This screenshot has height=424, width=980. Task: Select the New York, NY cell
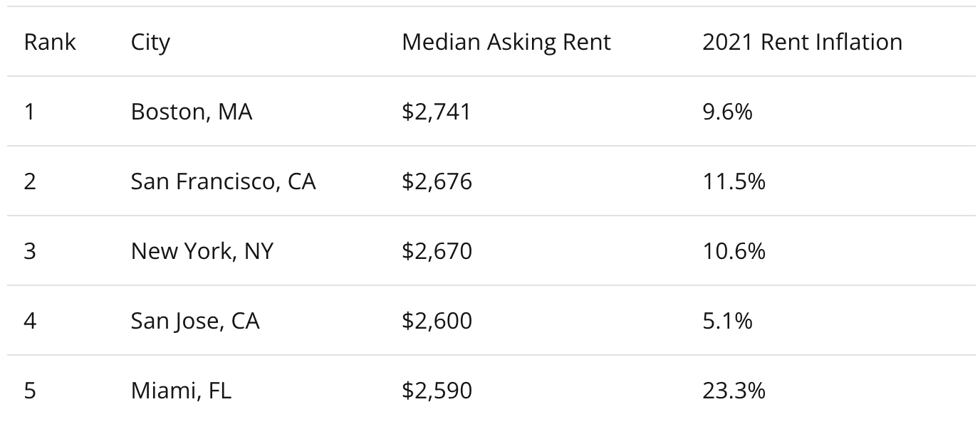click(202, 251)
